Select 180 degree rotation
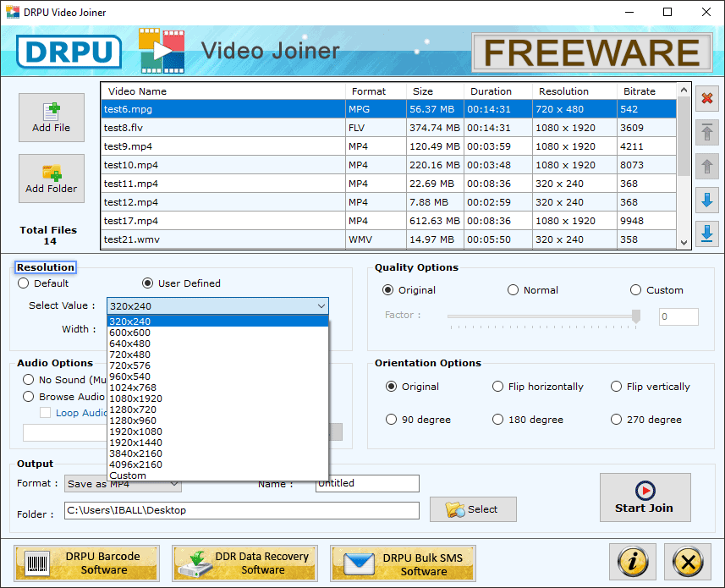Viewport: 725px width, 588px height. pyautogui.click(x=497, y=420)
